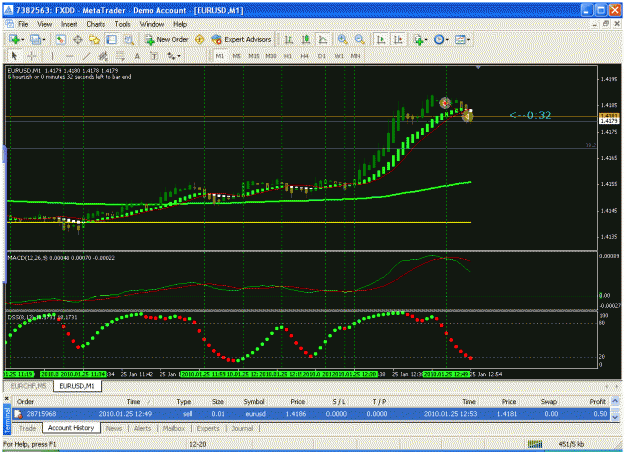Show the Data Window icon
Viewport: 625px width, 452px height.
[x=78, y=39]
